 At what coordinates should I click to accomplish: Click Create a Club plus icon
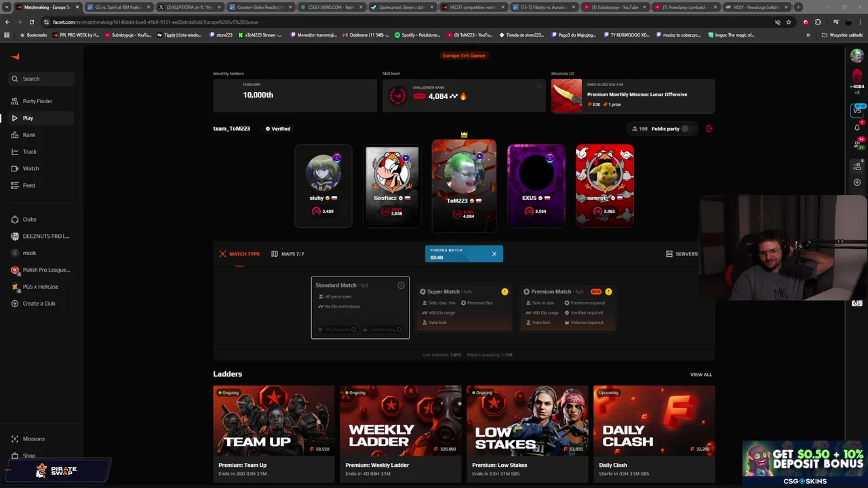pyautogui.click(x=15, y=304)
